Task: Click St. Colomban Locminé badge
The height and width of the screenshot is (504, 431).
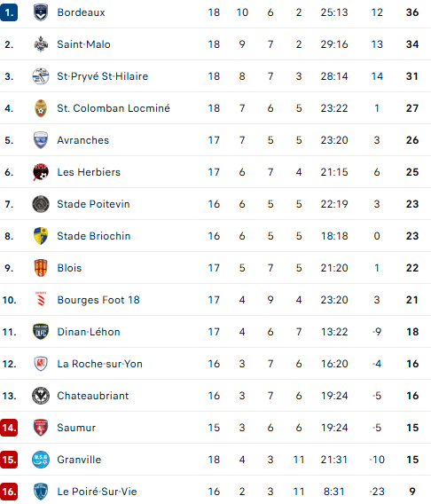Action: [x=41, y=108]
